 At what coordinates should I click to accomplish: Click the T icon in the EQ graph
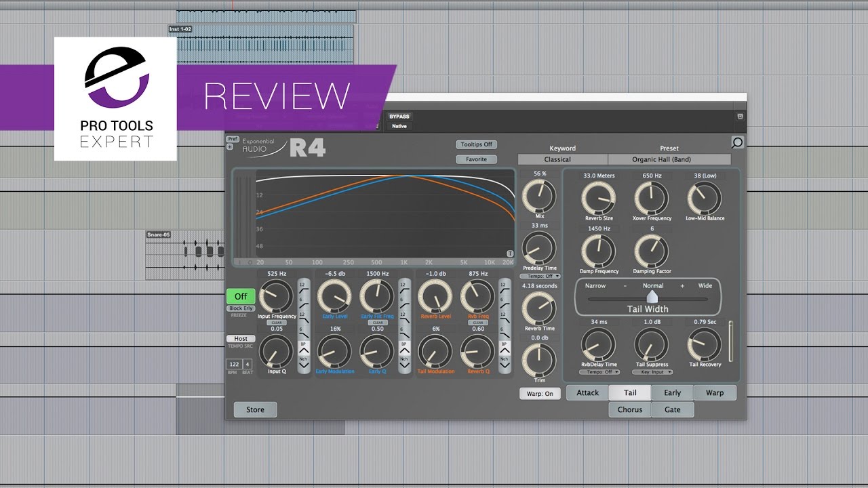coord(510,253)
